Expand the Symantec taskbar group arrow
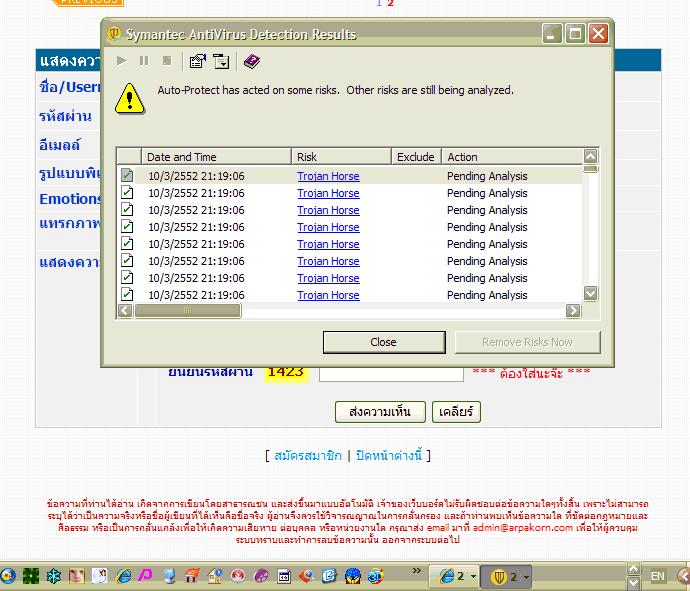The image size is (690, 591). pos(526,577)
